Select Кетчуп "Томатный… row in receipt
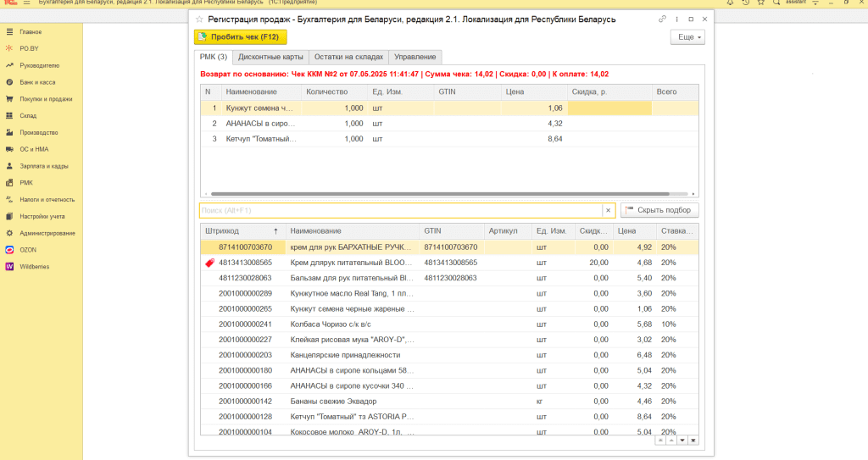Image resolution: width=868 pixels, height=460 pixels. [449, 139]
